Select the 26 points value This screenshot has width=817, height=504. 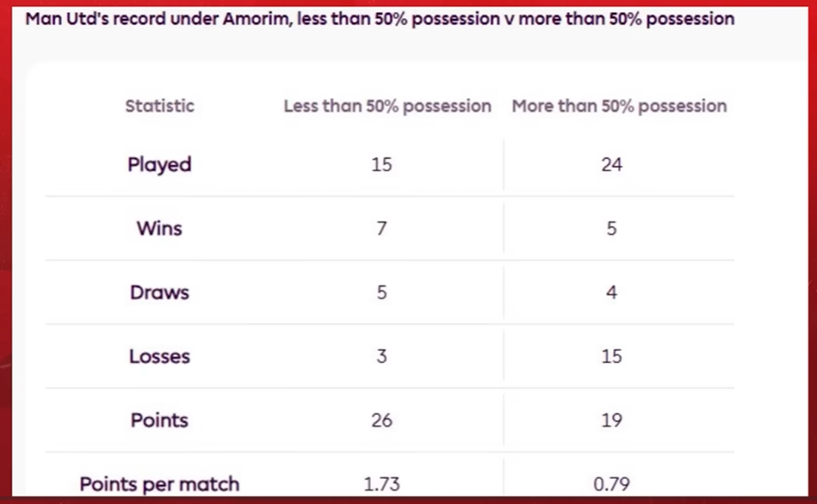click(x=382, y=420)
